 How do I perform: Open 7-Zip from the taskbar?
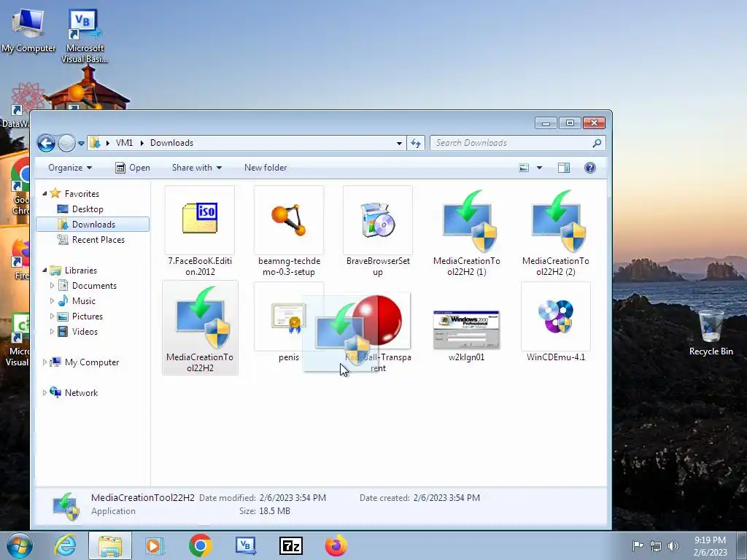(290, 545)
